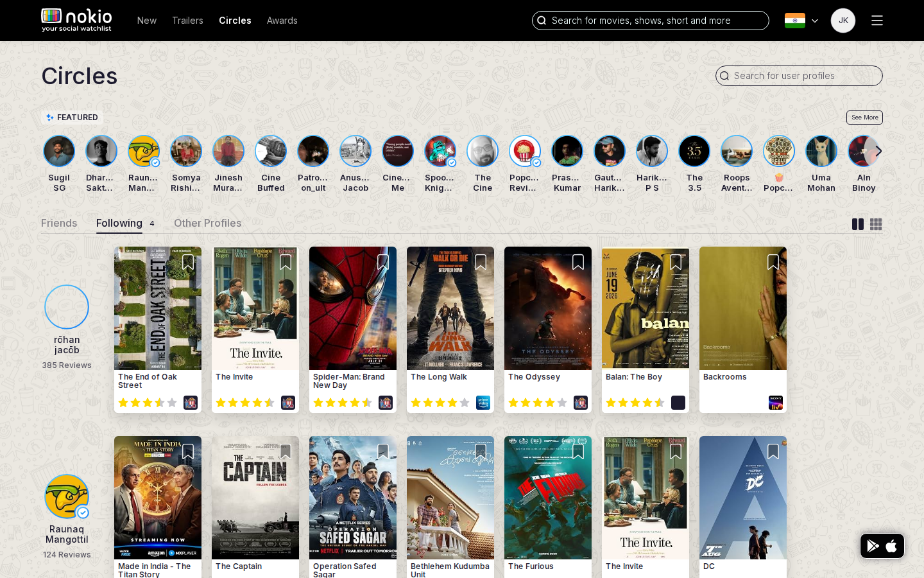Viewport: 924px width, 578px height.
Task: Open Raunaq Mangottil featured avatar
Action: point(144,151)
